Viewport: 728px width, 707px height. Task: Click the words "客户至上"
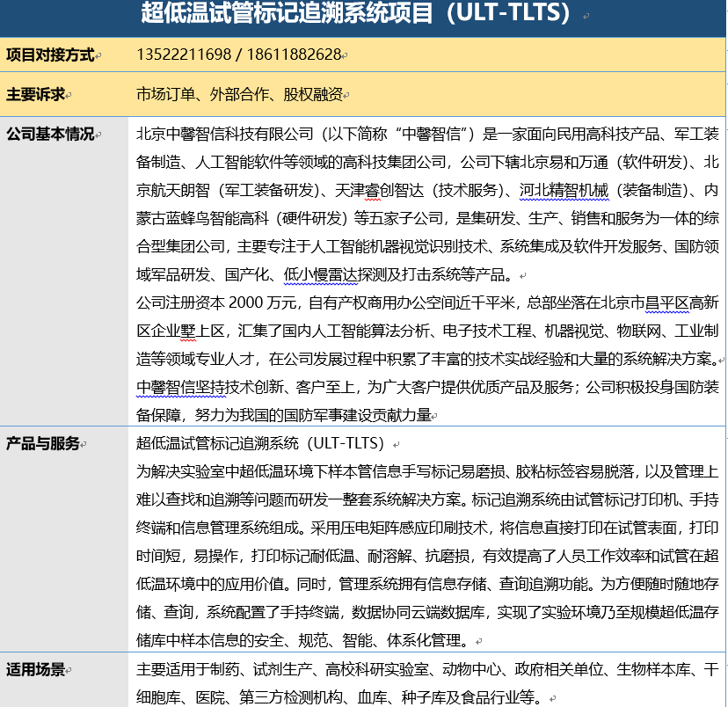tap(325, 387)
